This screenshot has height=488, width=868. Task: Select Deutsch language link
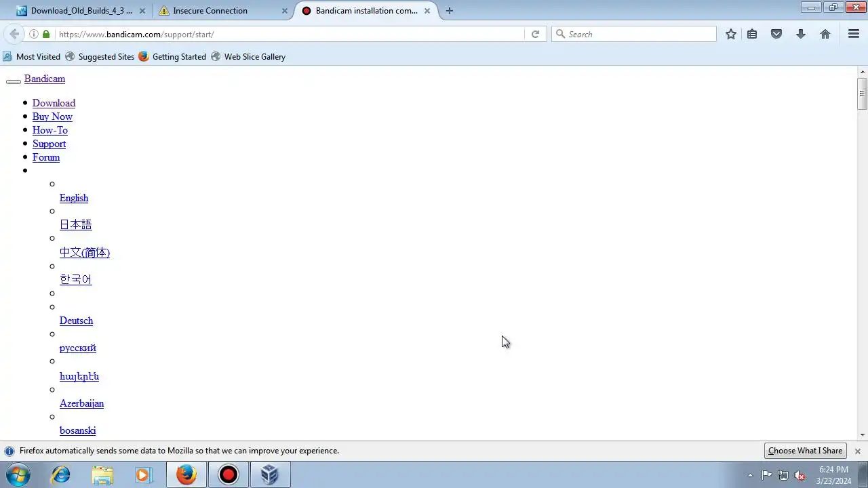pyautogui.click(x=76, y=321)
